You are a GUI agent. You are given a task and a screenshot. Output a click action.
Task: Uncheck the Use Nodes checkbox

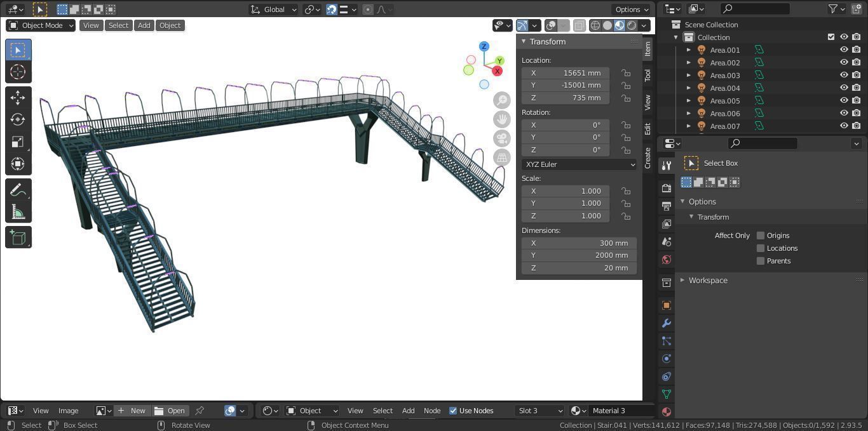click(453, 411)
